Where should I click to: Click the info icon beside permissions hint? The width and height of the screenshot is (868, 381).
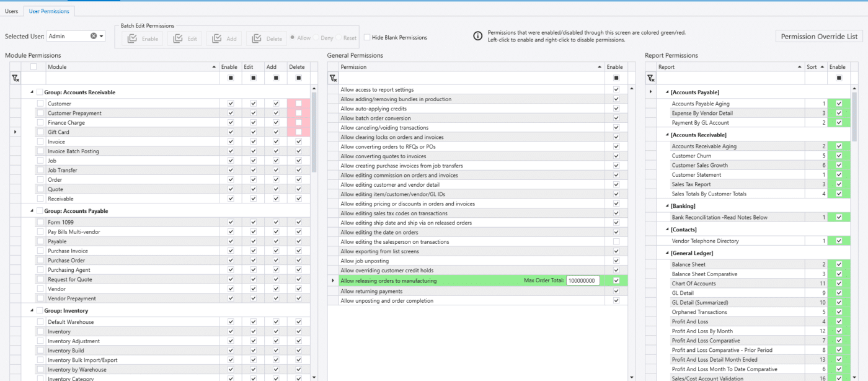[x=477, y=36]
